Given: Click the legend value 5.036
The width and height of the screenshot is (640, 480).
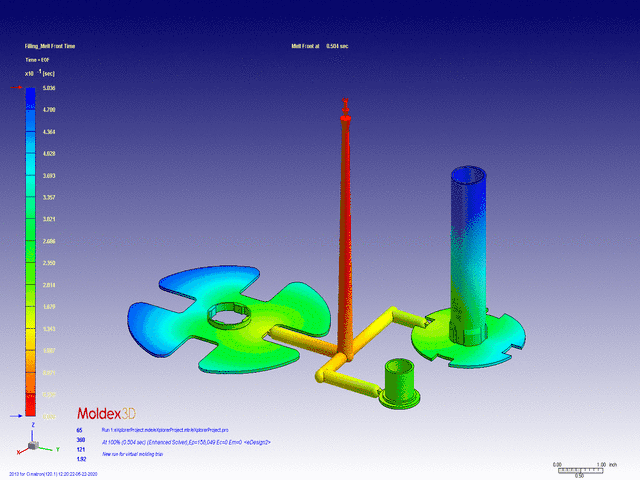Looking at the screenshot, I should tap(49, 88).
